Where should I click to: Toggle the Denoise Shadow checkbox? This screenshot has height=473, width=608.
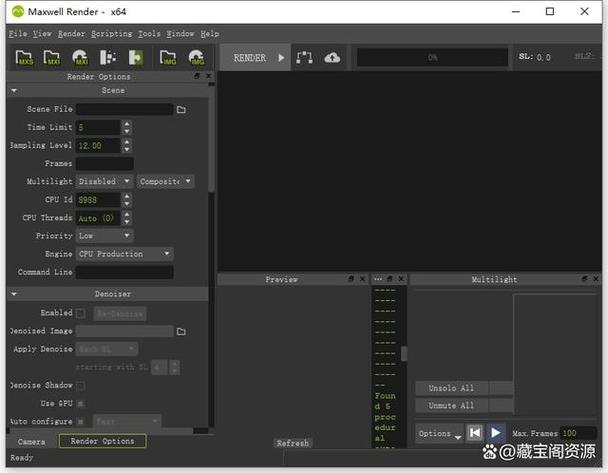pos(81,386)
